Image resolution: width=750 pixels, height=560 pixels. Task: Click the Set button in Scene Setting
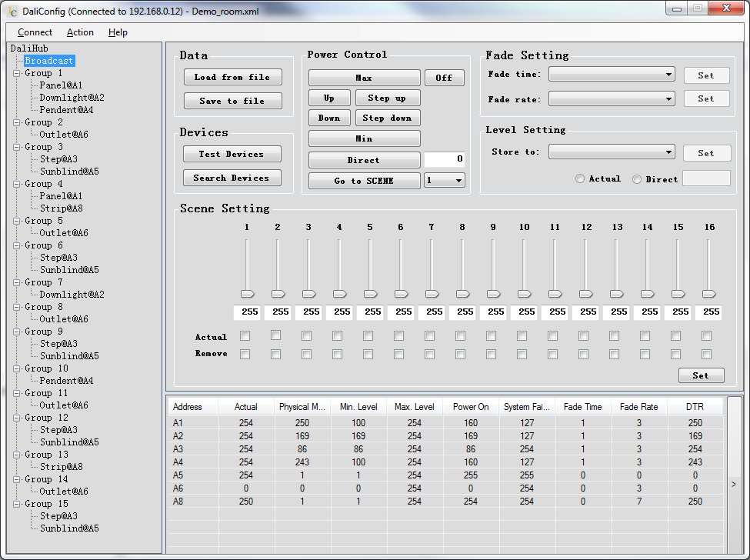click(x=702, y=375)
